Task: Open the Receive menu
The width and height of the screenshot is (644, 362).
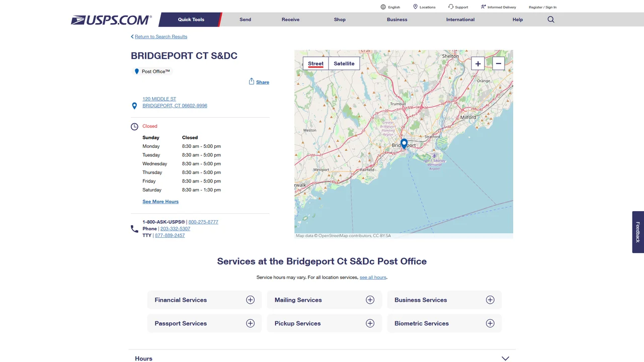Action: [290, 20]
